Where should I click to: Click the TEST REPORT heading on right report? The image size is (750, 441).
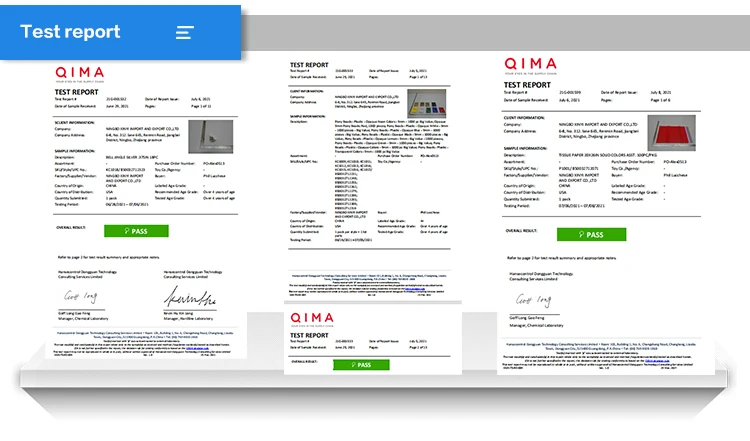pos(527,85)
